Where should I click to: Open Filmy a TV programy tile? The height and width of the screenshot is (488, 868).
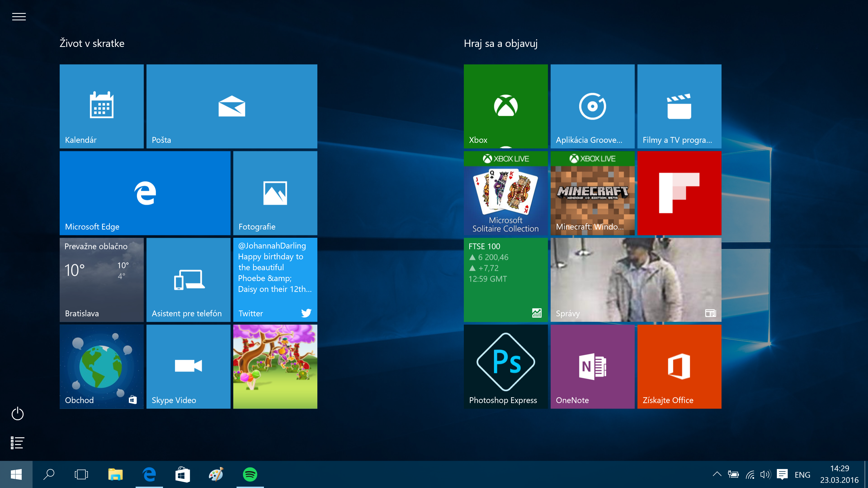pyautogui.click(x=679, y=106)
